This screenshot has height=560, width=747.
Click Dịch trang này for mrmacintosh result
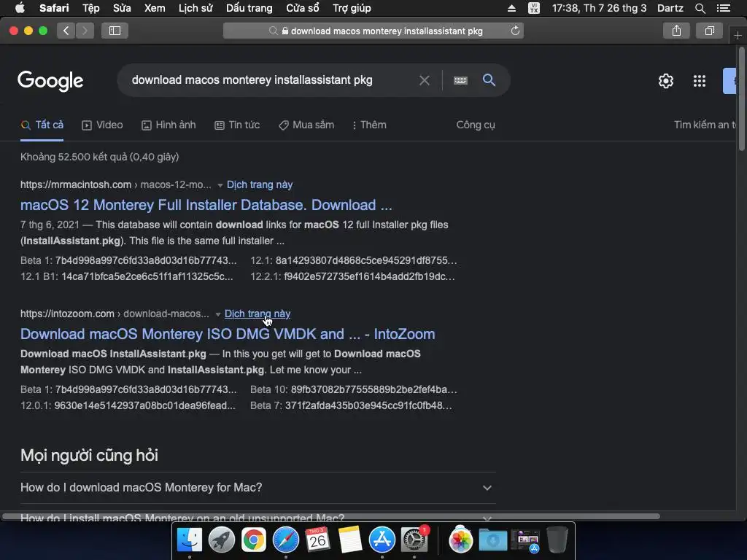pyautogui.click(x=260, y=184)
